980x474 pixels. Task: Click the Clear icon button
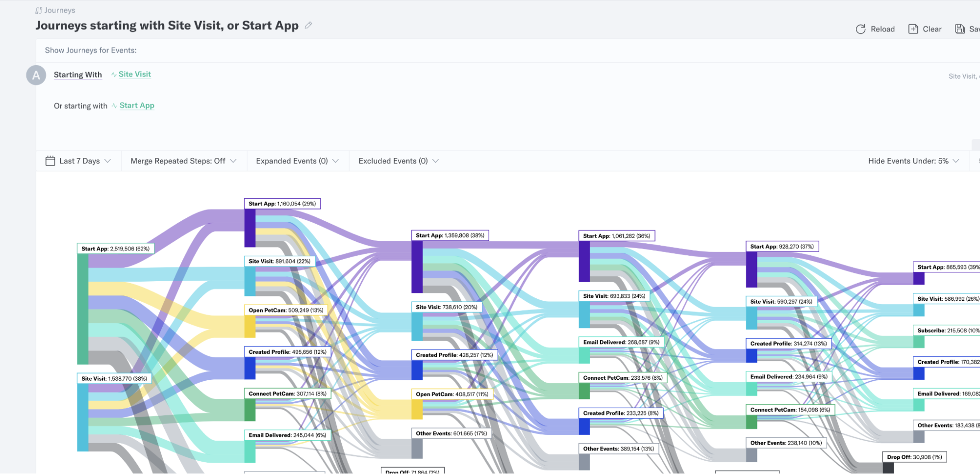coord(913,29)
